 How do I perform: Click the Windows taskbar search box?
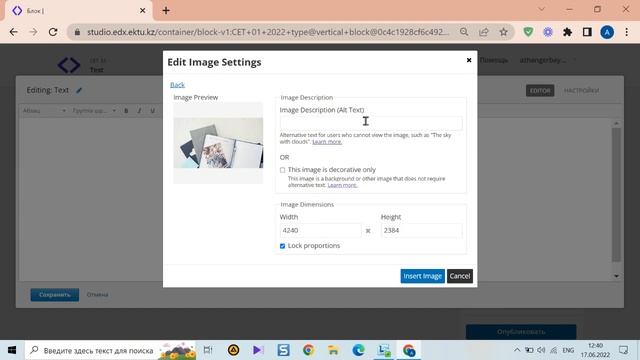(110, 350)
